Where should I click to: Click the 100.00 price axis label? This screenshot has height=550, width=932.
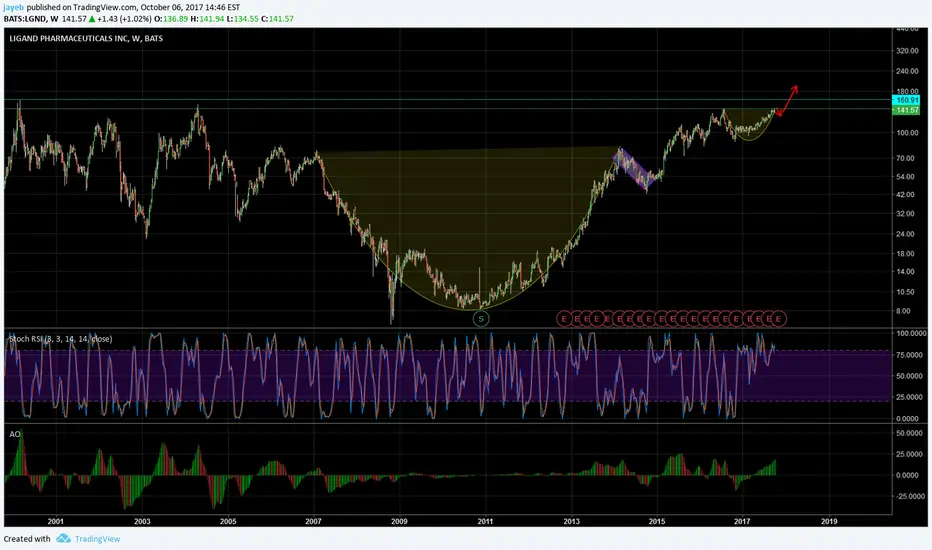[x=907, y=133]
